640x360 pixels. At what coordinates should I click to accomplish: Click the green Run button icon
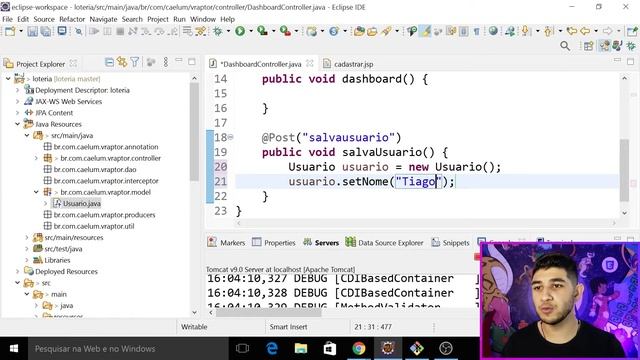point(240,31)
